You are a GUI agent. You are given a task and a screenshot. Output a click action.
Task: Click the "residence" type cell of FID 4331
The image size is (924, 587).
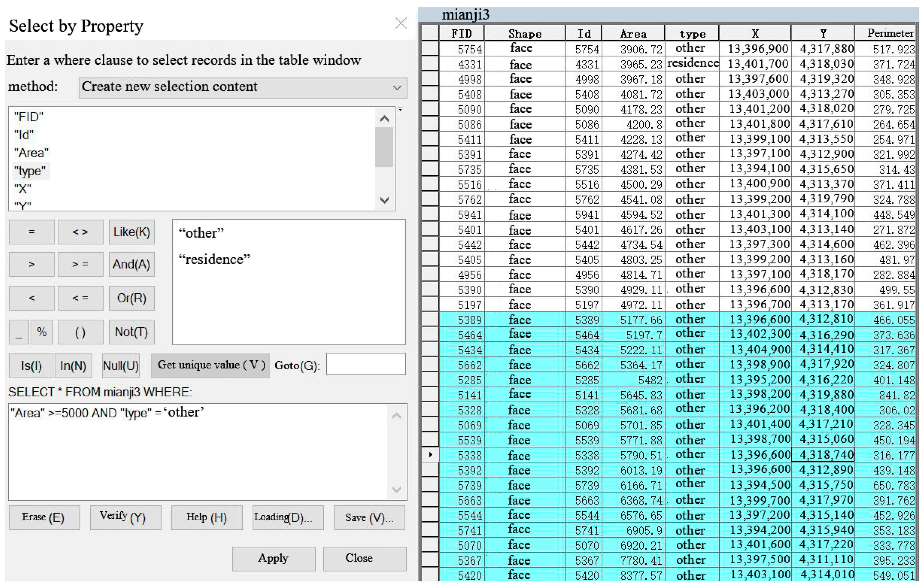coord(692,64)
